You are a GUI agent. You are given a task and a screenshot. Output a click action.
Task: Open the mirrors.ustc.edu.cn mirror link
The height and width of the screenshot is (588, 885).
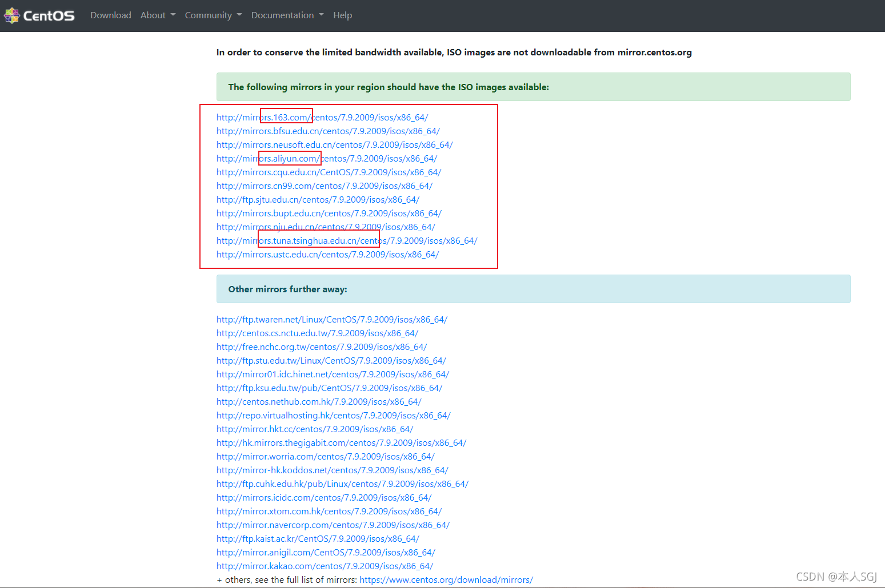click(328, 255)
